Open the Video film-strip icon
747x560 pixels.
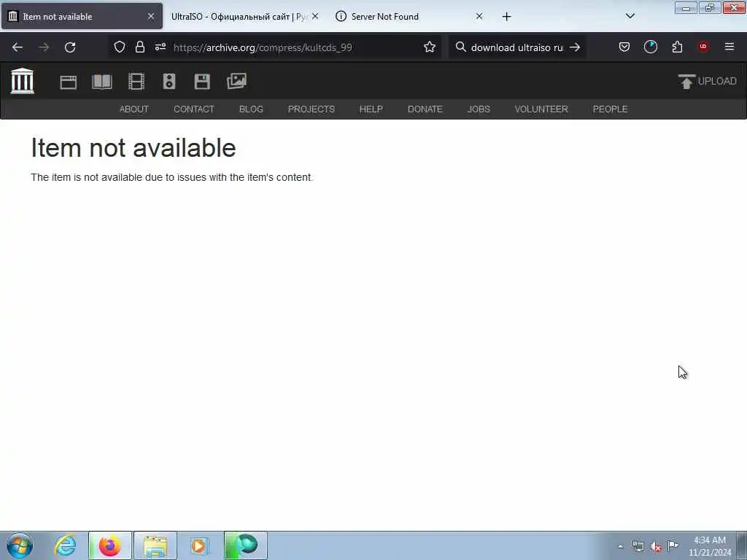pos(136,82)
